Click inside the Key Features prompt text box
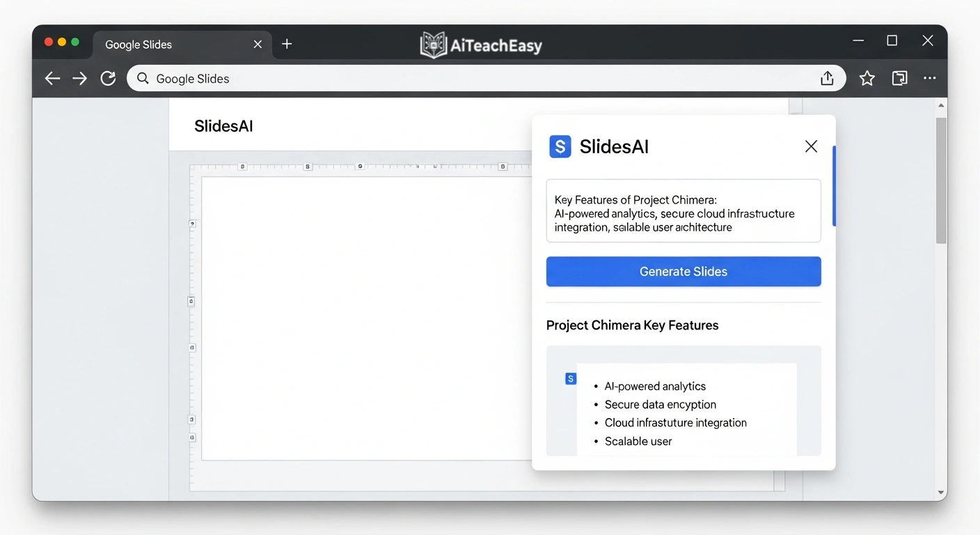 point(683,212)
